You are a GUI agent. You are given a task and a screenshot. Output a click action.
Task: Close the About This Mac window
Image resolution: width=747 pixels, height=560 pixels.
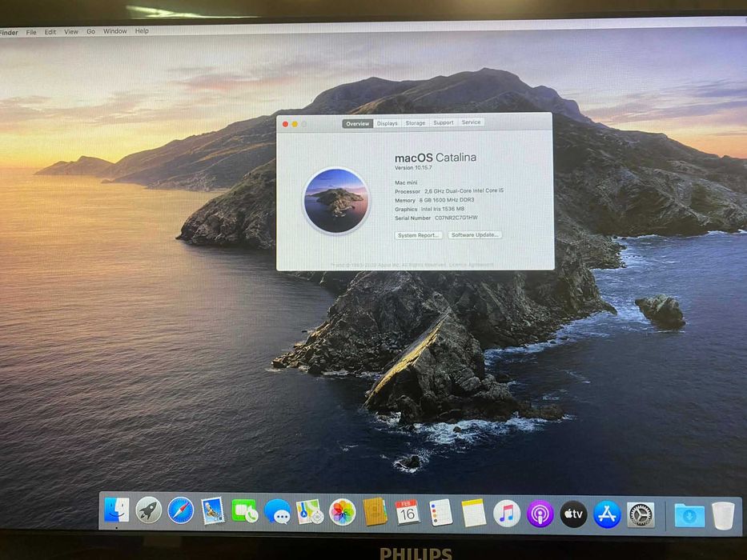(x=285, y=124)
